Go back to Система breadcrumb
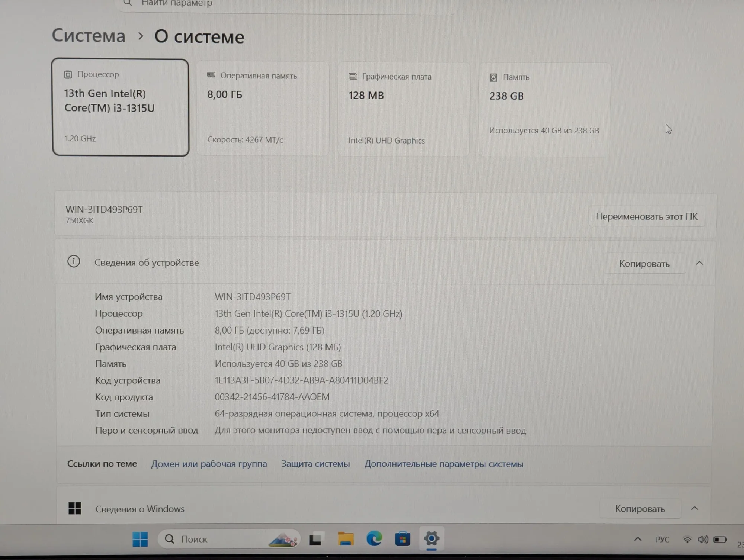This screenshot has height=560, width=744. pos(89,36)
